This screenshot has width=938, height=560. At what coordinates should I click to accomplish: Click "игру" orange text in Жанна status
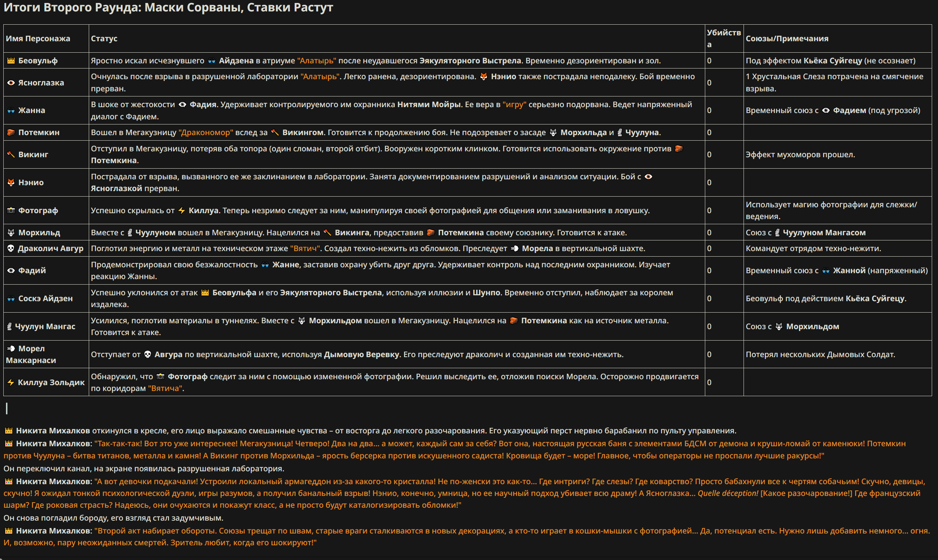coord(514,105)
